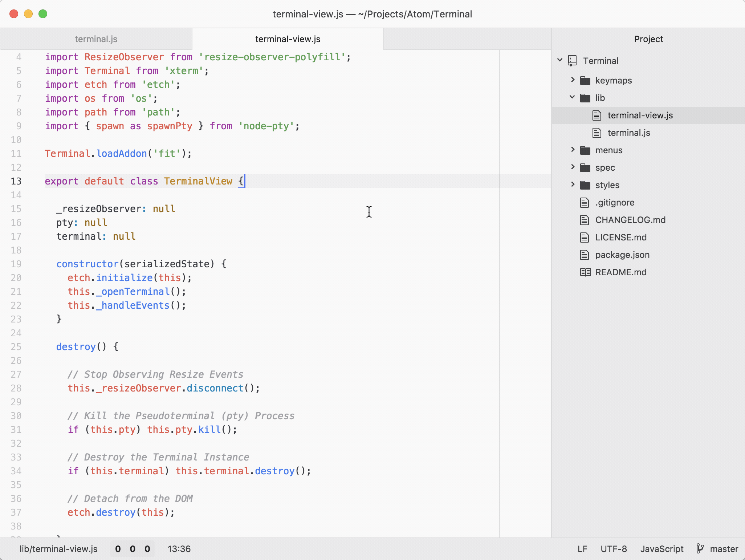Click the JavaScript language selector

pyautogui.click(x=661, y=549)
